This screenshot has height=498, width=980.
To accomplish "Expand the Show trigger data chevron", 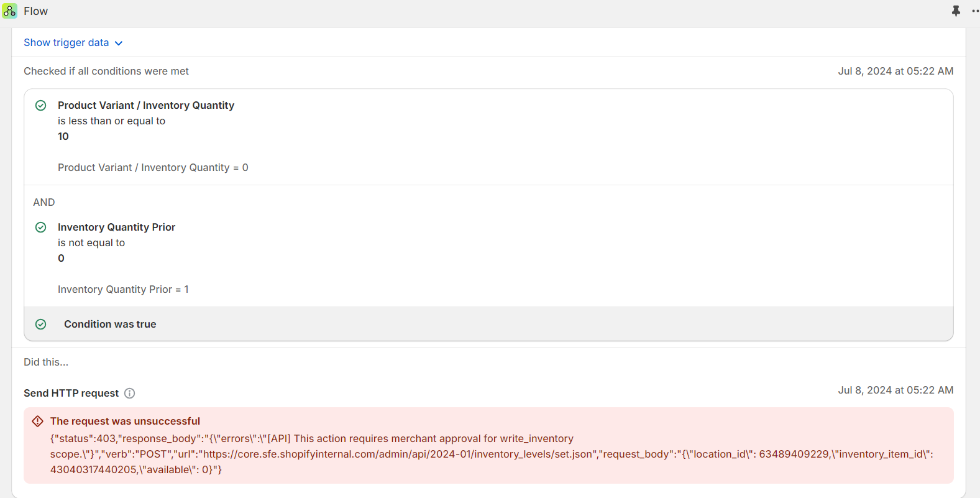I will (119, 43).
